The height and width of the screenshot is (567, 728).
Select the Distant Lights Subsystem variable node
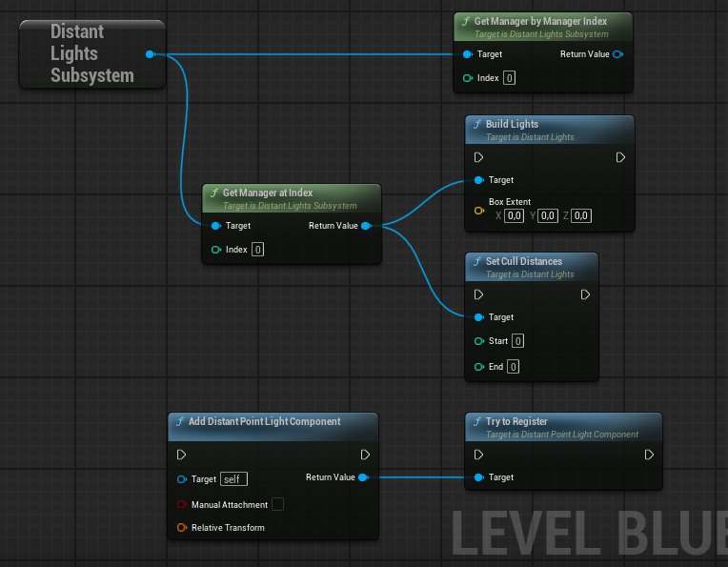(92, 54)
